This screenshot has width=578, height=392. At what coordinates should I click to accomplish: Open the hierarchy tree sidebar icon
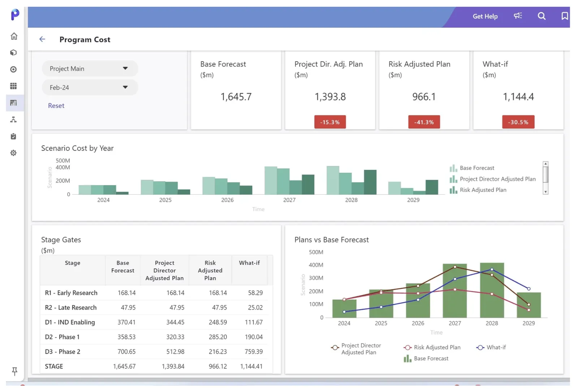[13, 120]
